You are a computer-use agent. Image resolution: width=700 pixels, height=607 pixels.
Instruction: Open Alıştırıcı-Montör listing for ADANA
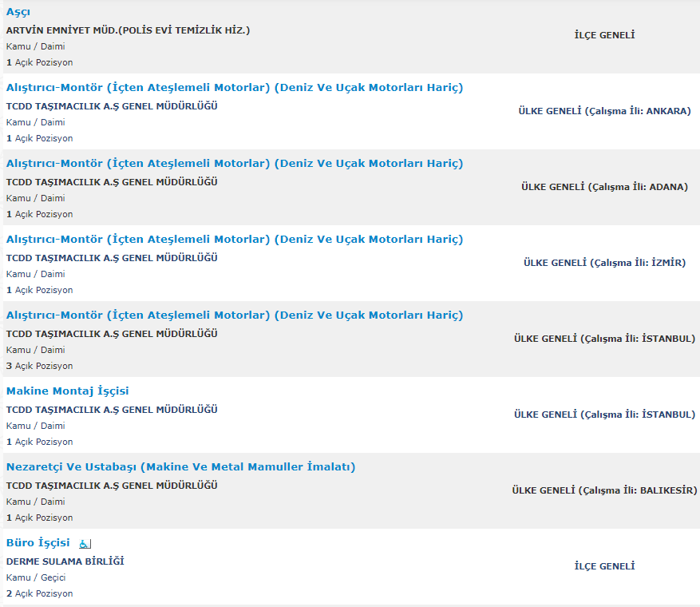click(x=235, y=164)
